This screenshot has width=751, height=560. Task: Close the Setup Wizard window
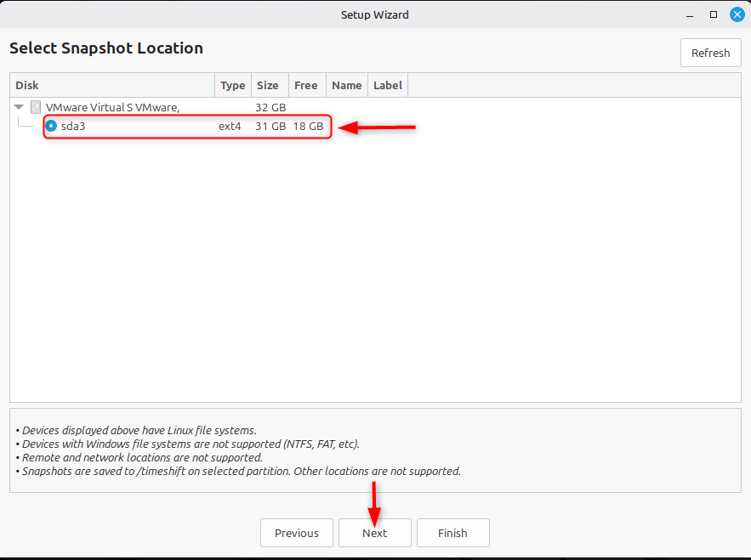click(x=736, y=14)
